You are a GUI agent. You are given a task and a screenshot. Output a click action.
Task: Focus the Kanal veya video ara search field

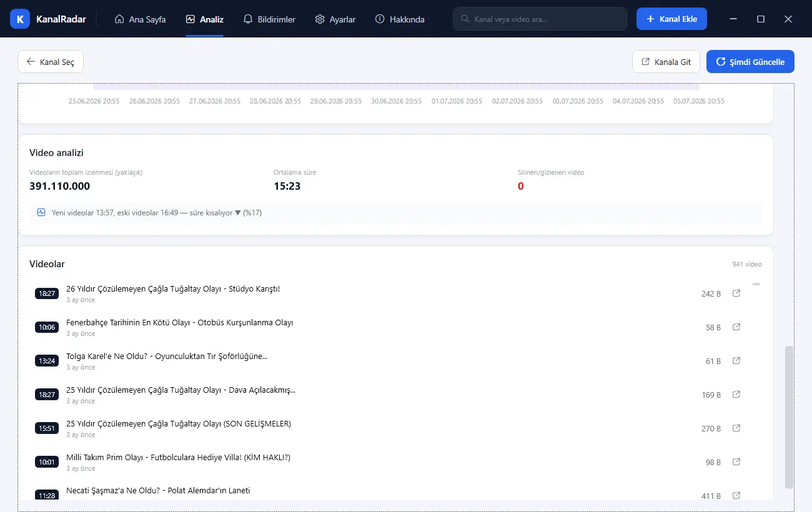coord(540,19)
